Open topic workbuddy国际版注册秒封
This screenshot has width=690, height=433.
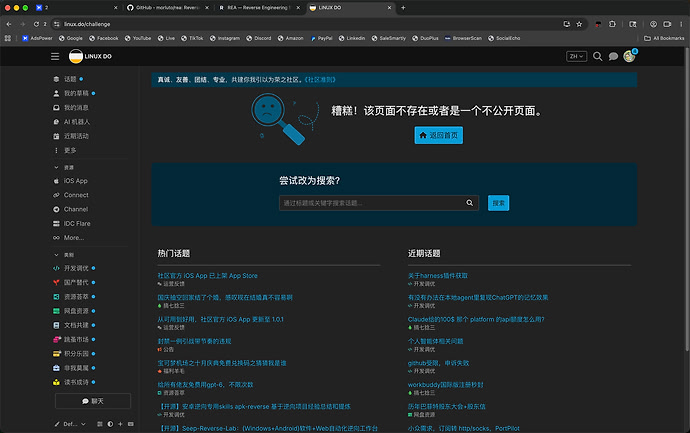[x=445, y=385]
